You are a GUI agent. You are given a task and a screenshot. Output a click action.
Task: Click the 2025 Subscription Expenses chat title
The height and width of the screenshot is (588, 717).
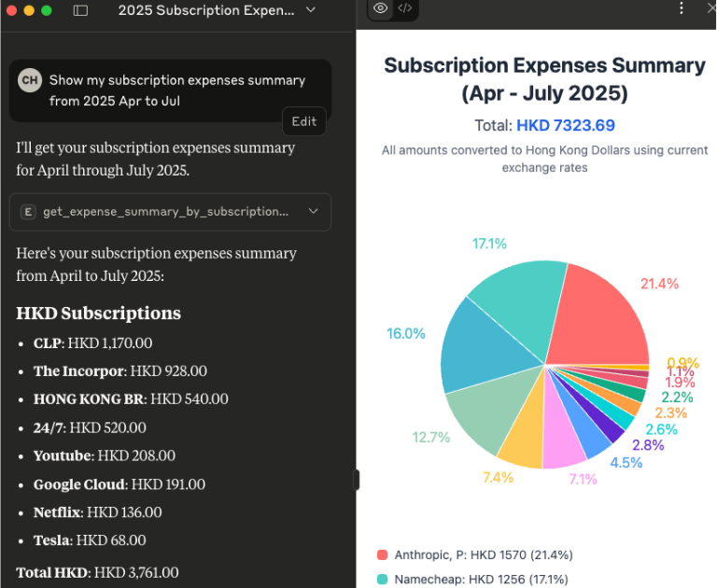(x=204, y=10)
